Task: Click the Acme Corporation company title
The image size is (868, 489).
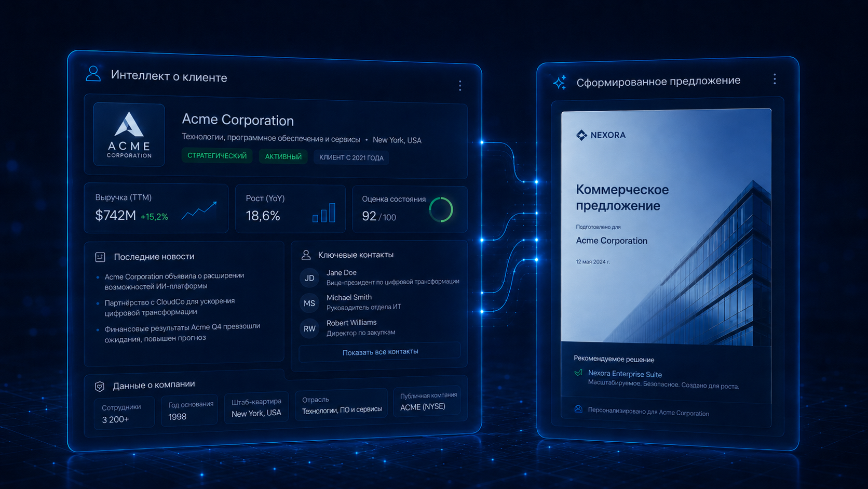Action: pyautogui.click(x=238, y=120)
